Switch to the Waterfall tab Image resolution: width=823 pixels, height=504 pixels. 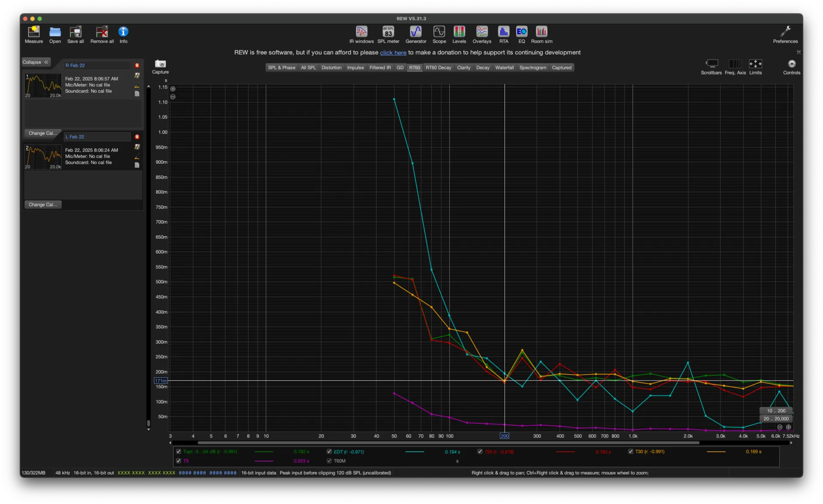click(x=504, y=68)
